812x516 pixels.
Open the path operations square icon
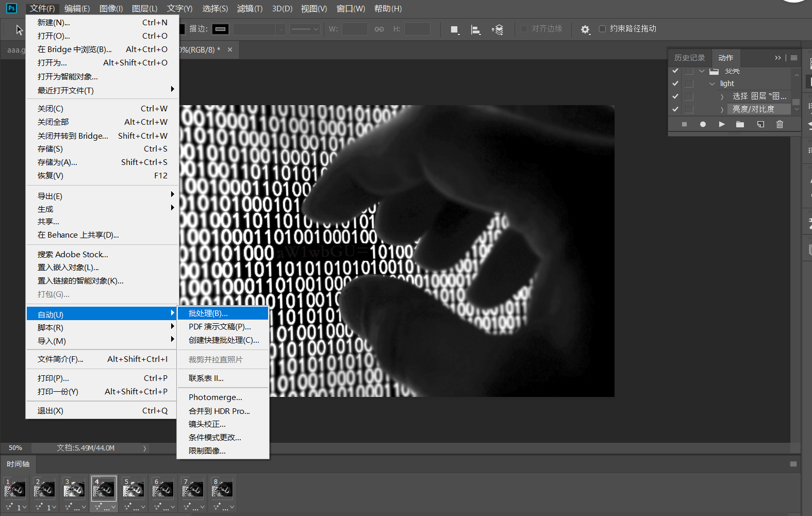click(x=454, y=30)
